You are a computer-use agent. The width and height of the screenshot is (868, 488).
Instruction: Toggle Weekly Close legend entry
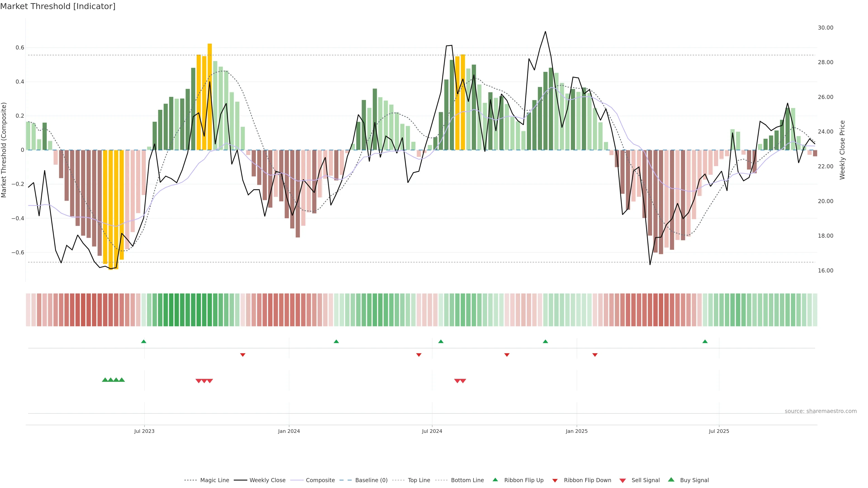click(x=267, y=480)
